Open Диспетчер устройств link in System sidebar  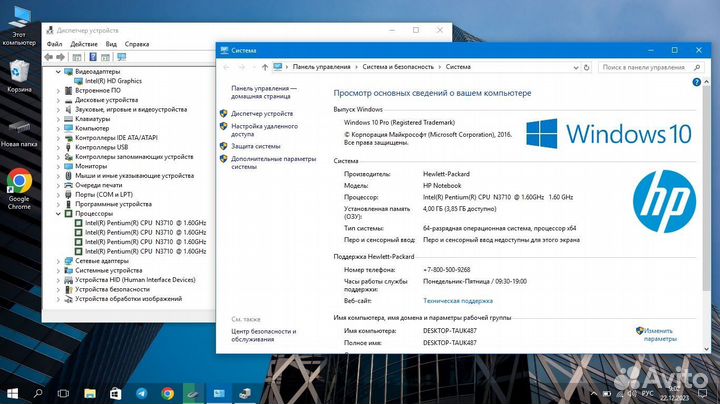point(262,113)
